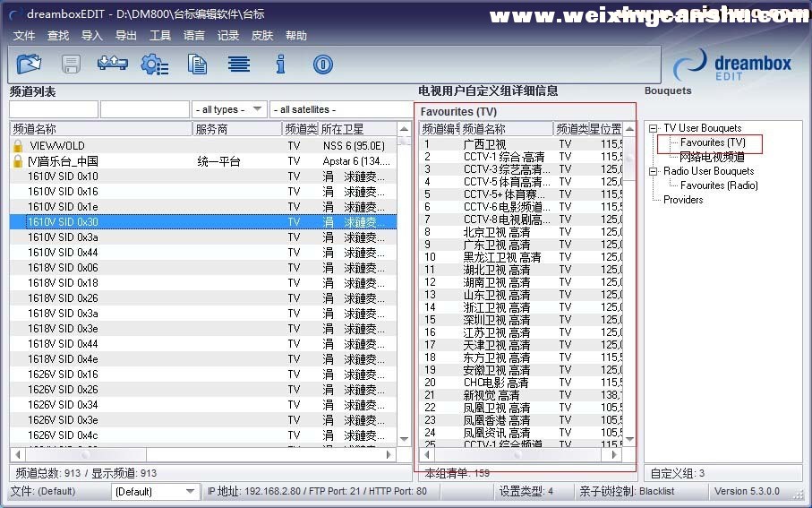This screenshot has height=508, width=812.
Task: Select 北京卫视 高清 favourite row
Action: [521, 232]
